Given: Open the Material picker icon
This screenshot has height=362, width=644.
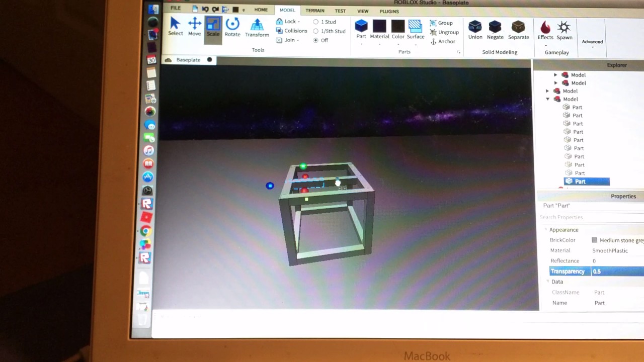Looking at the screenshot, I should click(x=379, y=26).
